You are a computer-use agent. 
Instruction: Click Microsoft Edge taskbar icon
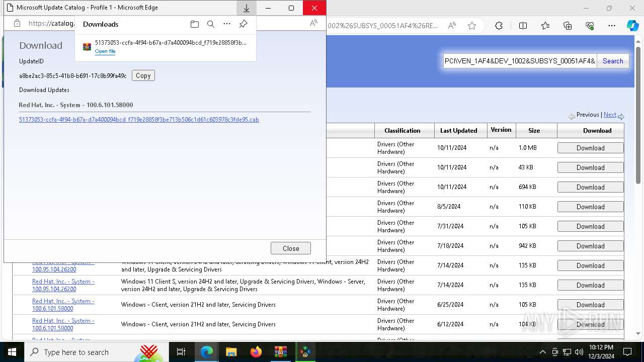207,352
